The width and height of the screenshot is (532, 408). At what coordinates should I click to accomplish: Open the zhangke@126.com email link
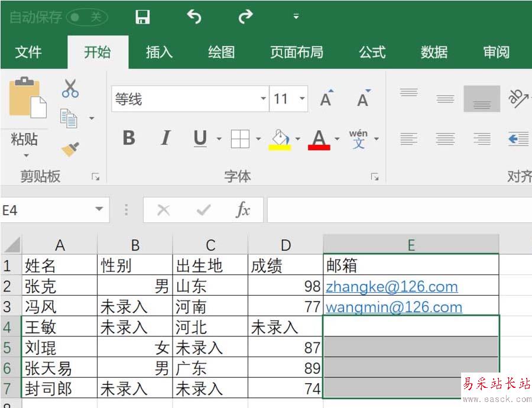coord(391,287)
